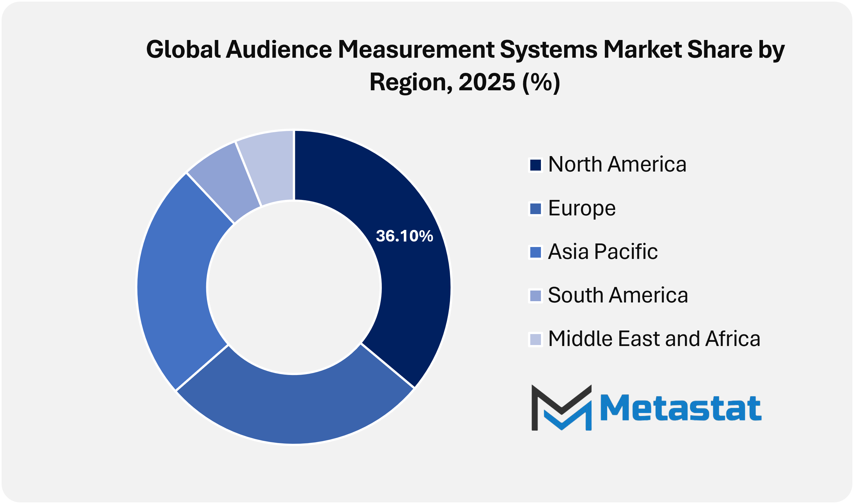This screenshot has width=854, height=504.
Task: Click the empty center of the donut
Action: point(294,287)
